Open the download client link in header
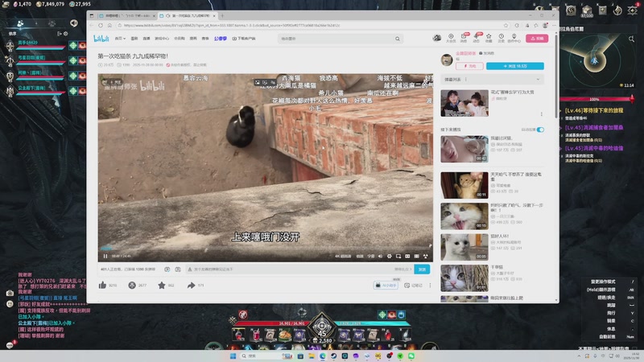 pyautogui.click(x=244, y=39)
